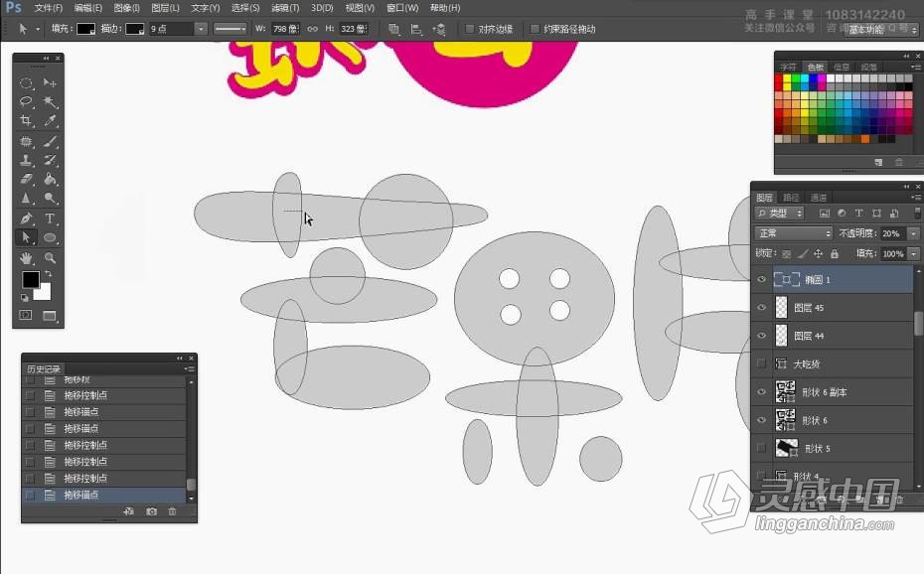Select the Path Selection tool in the toolbox

click(x=26, y=237)
